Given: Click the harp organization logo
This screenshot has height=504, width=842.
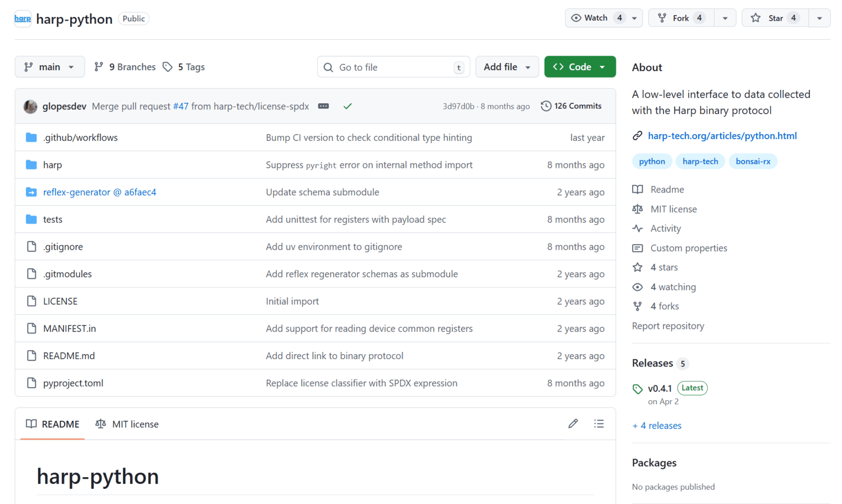Looking at the screenshot, I should (x=22, y=19).
